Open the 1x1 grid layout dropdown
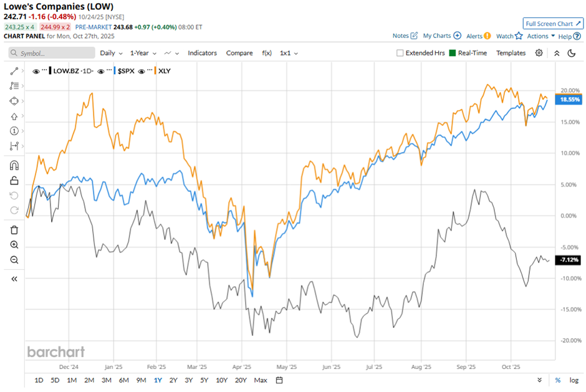 pos(289,53)
